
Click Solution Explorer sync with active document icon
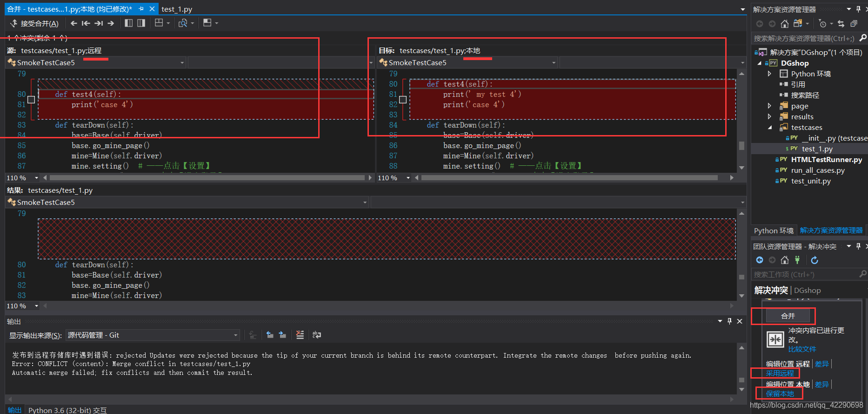click(841, 24)
